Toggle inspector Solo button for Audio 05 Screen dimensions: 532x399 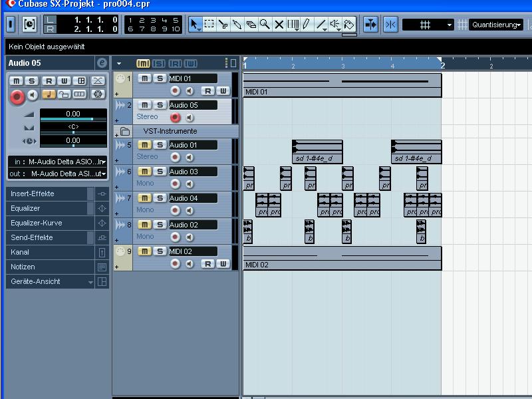pos(32,80)
